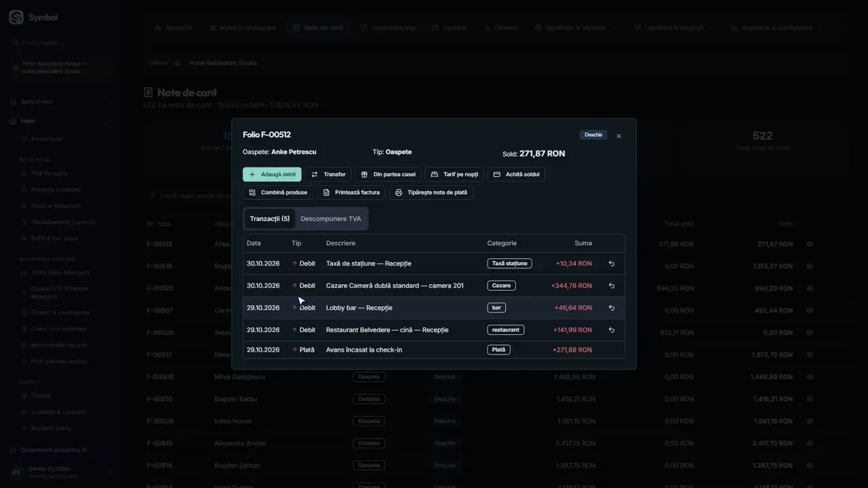Reverse the Taxă de stațiune transaction
This screenshot has width=868, height=488.
pos(612,264)
